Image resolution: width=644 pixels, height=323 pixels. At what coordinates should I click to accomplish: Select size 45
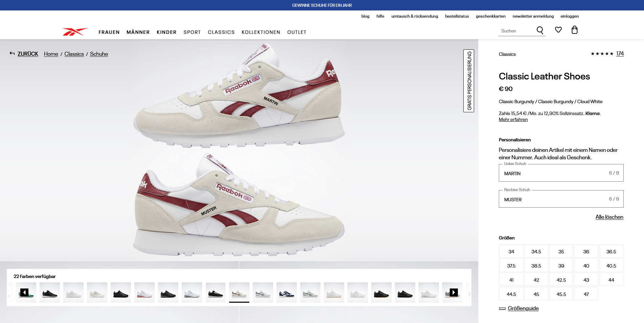point(536,294)
